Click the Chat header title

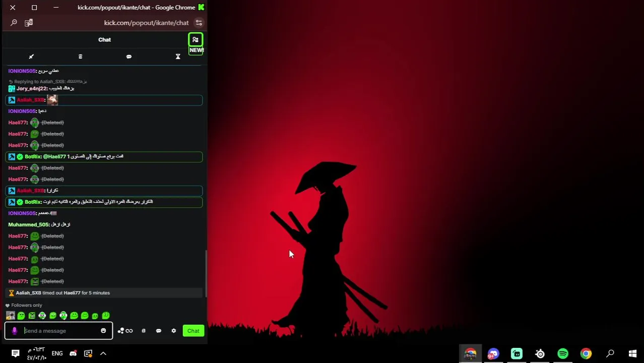[x=104, y=39]
